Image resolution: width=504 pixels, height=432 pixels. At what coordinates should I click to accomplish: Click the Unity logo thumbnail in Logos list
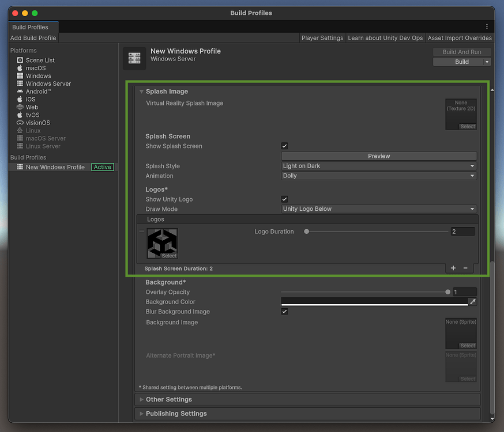pos(162,242)
